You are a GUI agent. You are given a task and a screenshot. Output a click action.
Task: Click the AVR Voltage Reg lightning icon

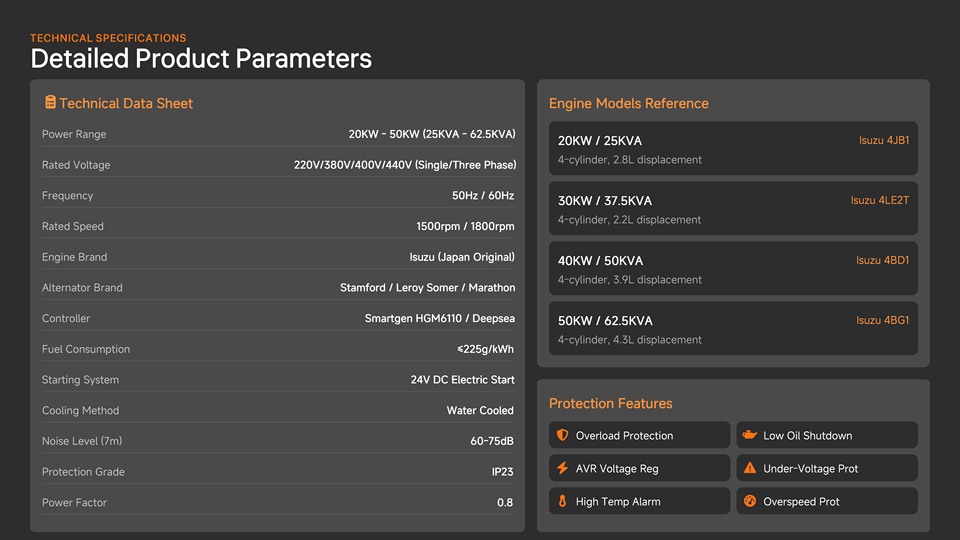(x=562, y=468)
